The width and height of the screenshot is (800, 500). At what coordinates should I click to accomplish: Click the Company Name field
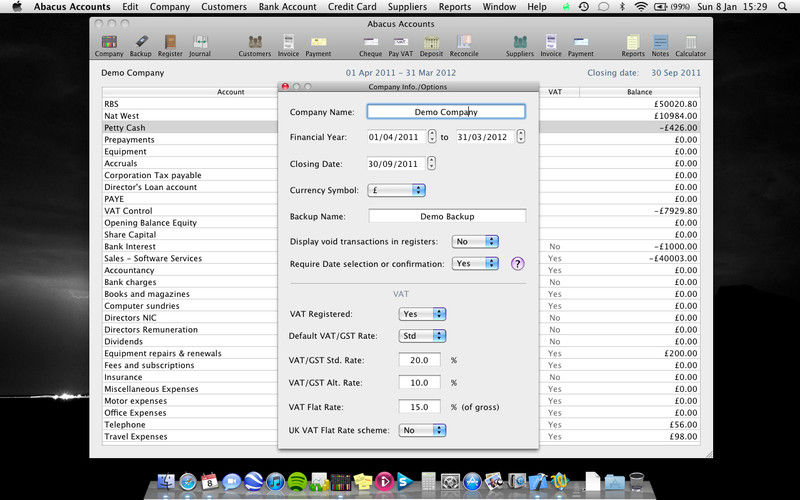click(x=446, y=112)
